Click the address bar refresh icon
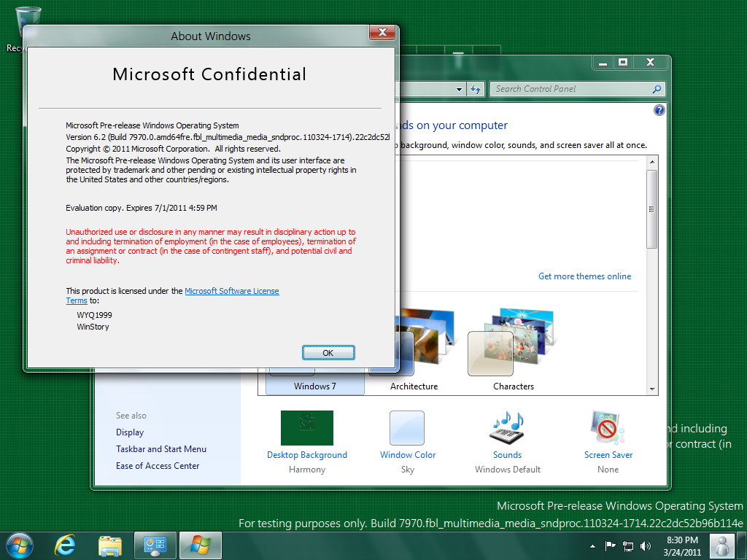This screenshot has width=747, height=560. coord(476,89)
